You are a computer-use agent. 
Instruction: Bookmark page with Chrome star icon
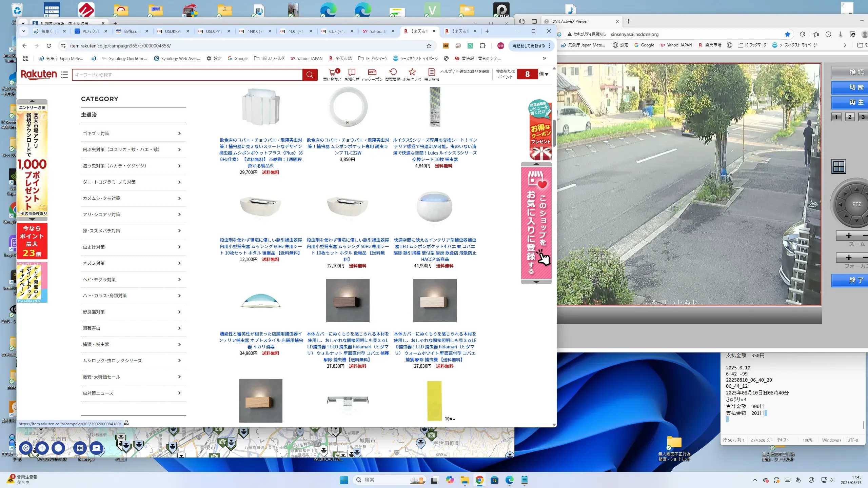(x=429, y=46)
